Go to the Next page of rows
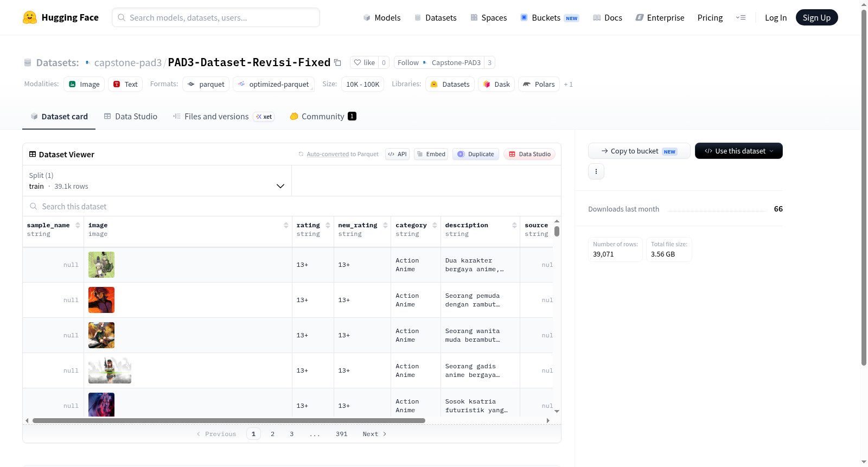This screenshot has height=467, width=868. (374, 434)
